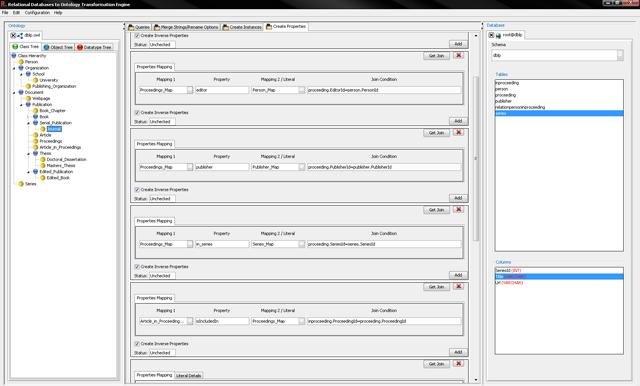Open the Configuration menu
The width and height of the screenshot is (640, 386).
click(37, 13)
